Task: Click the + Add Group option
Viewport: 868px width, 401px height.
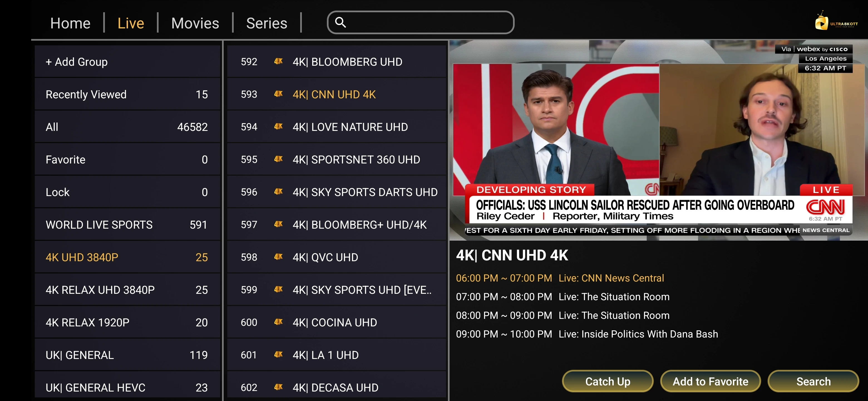Action: click(127, 62)
